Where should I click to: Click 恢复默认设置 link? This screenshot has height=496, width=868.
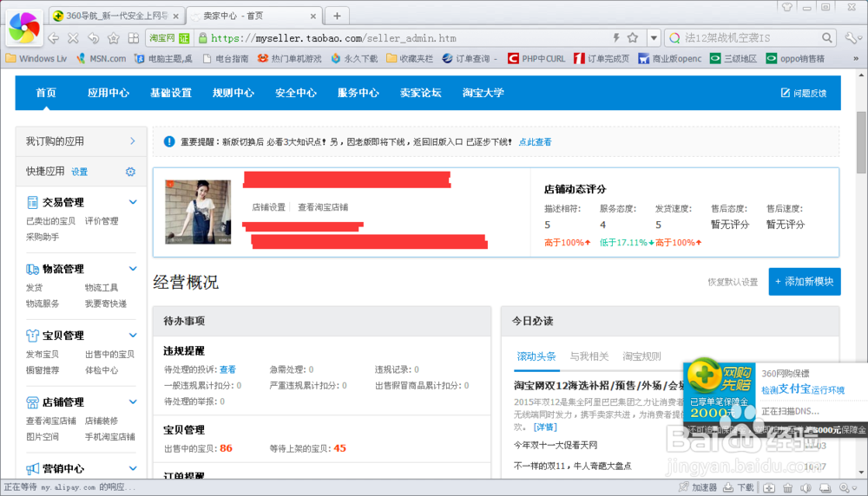(733, 282)
